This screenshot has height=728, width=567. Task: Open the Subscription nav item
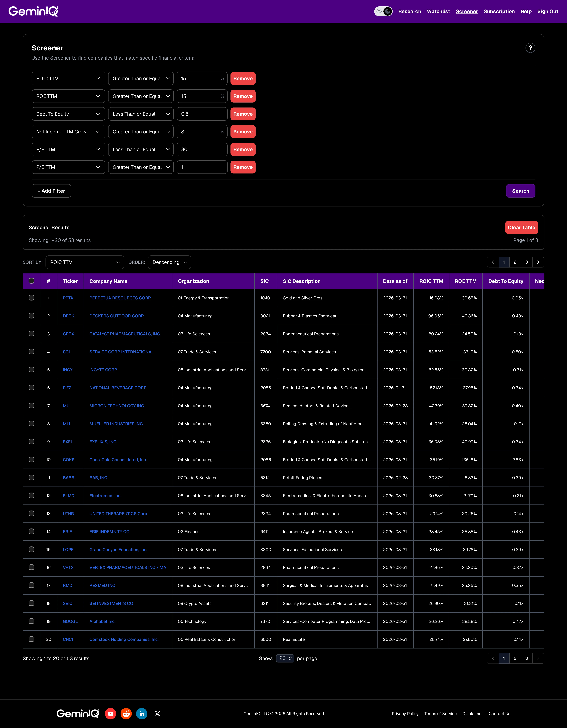[x=499, y=11]
